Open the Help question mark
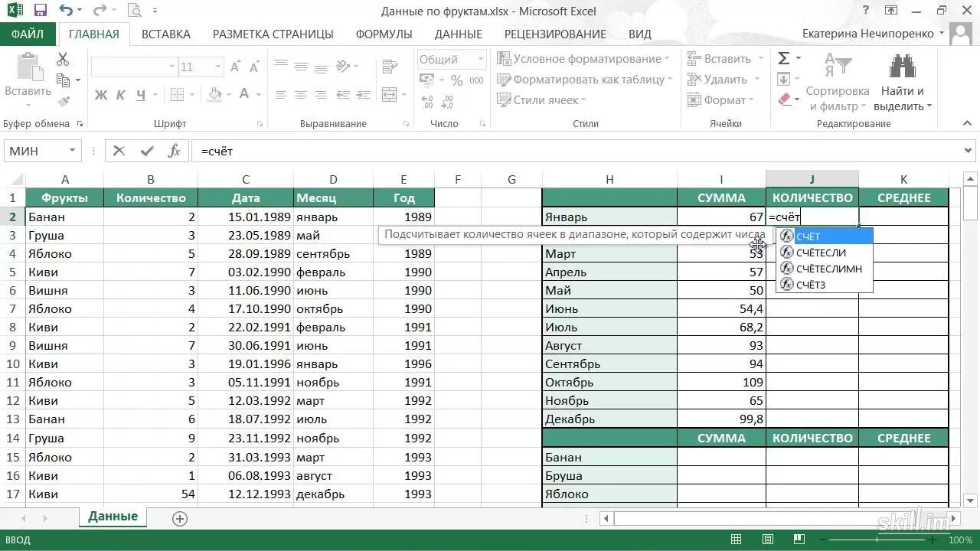The height and width of the screenshot is (551, 980). coord(865,11)
